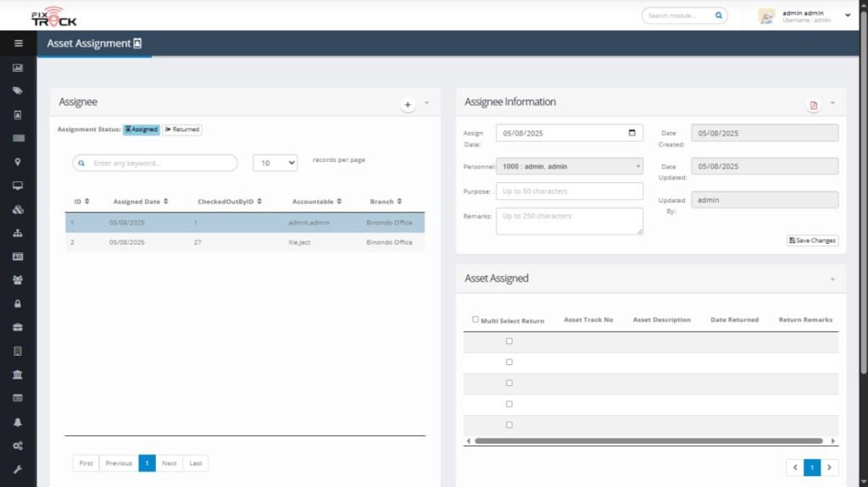Image resolution: width=868 pixels, height=487 pixels.
Task: Click the hamburger menu icon in sidebar
Action: pos(18,43)
